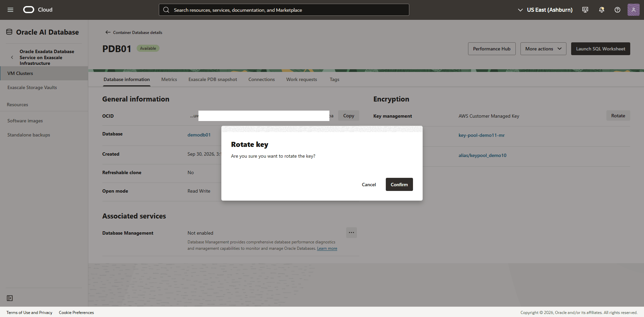Switch to the Metrics tab
Image resolution: width=644 pixels, height=317 pixels.
(169, 79)
